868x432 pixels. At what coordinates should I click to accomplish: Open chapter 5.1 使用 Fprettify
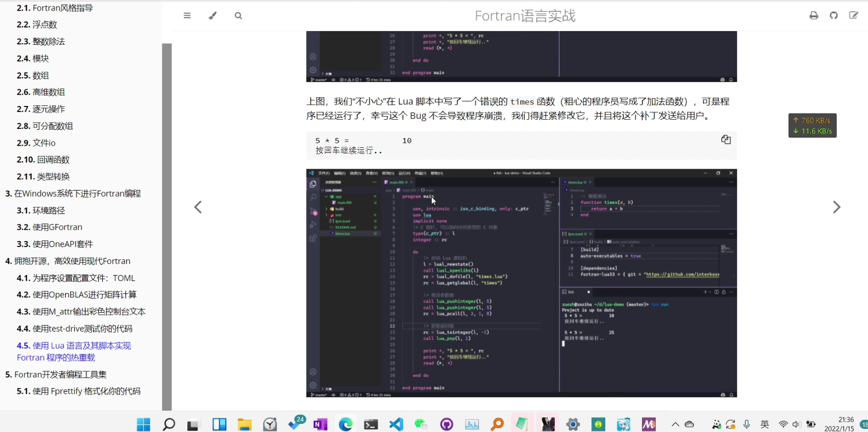click(x=79, y=391)
